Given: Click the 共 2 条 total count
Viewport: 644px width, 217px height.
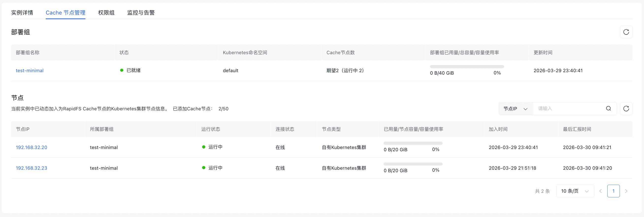Looking at the screenshot, I should [x=542, y=191].
